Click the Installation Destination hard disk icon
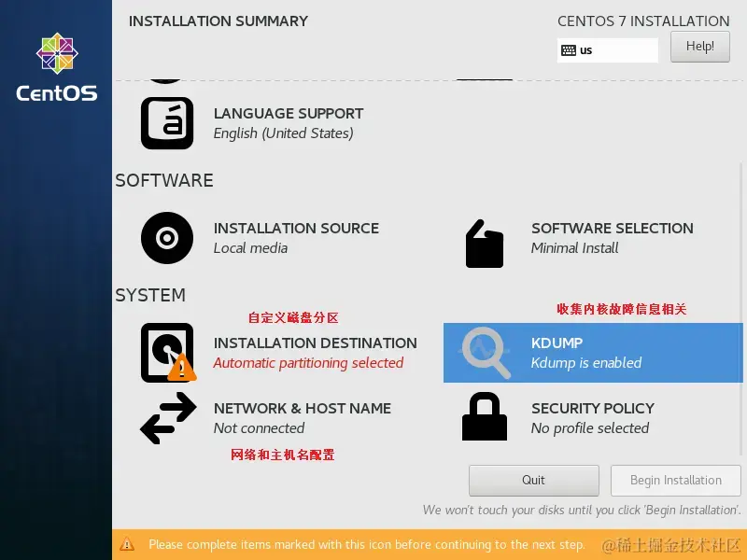Viewport: 747px width, 560px height. [168, 353]
